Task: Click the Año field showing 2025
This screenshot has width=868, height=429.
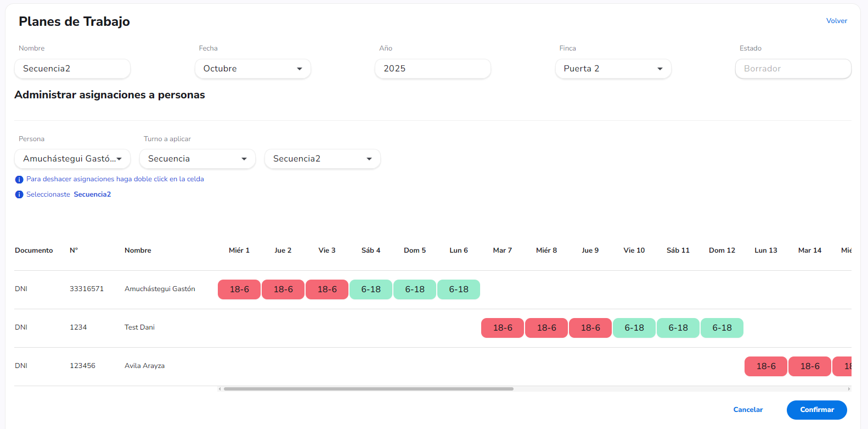Action: pos(433,69)
